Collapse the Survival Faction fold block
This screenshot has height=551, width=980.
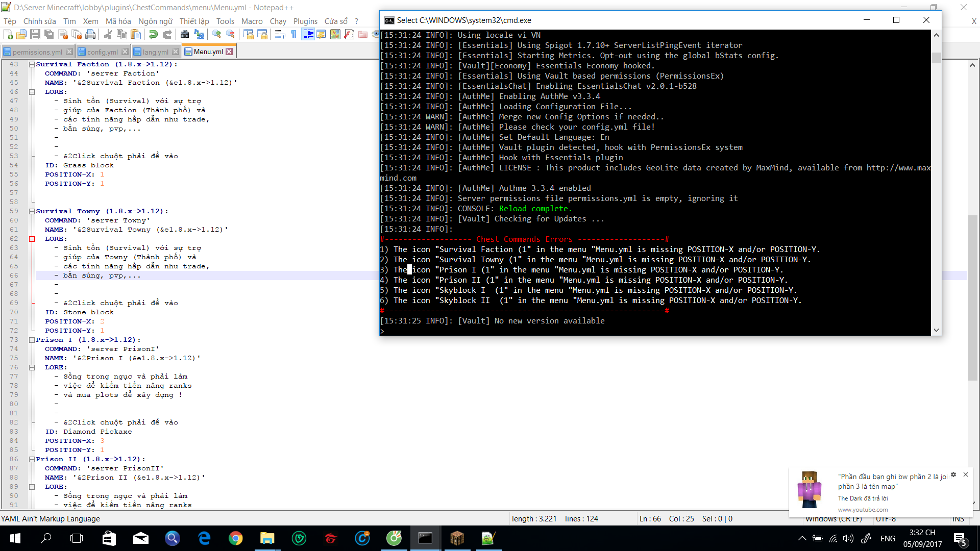click(x=32, y=64)
